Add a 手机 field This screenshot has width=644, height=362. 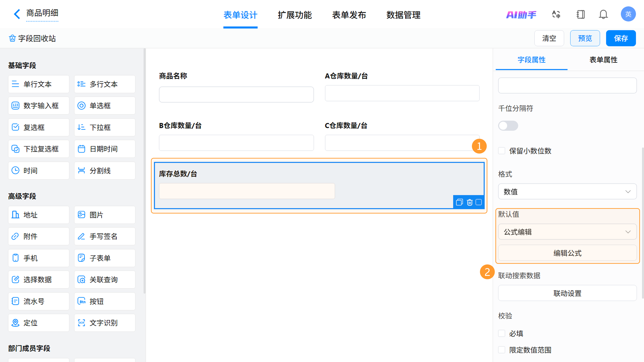39,258
